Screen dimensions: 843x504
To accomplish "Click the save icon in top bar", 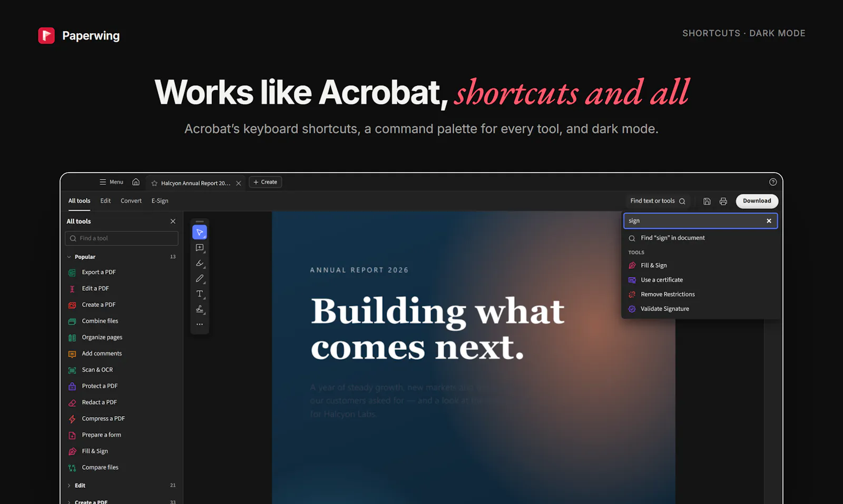I will 707,201.
